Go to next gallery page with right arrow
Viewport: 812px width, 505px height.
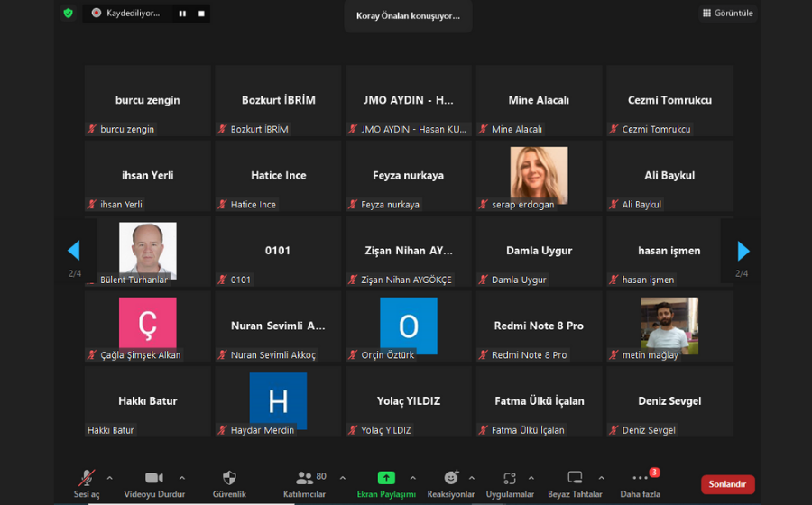(743, 251)
